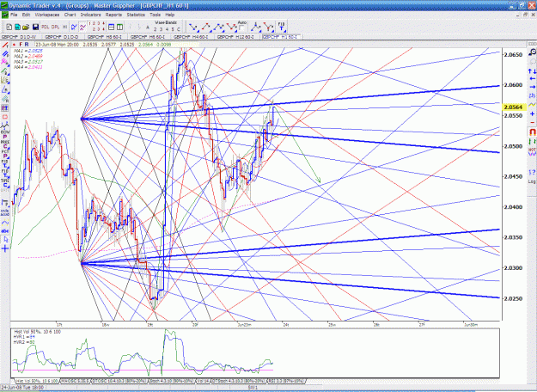Click the PRX C price tool
Image resolution: width=537 pixels, height=392 pixels.
point(5,144)
